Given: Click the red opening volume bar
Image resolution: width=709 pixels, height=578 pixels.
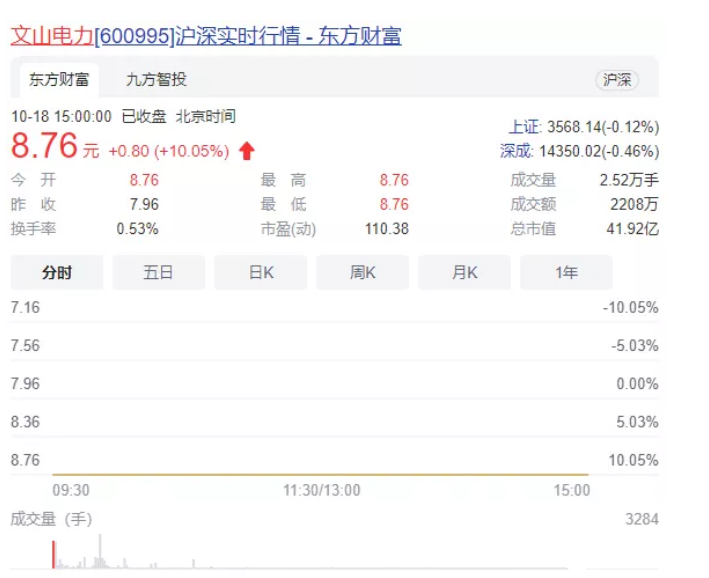Looking at the screenshot, I should point(53,554).
